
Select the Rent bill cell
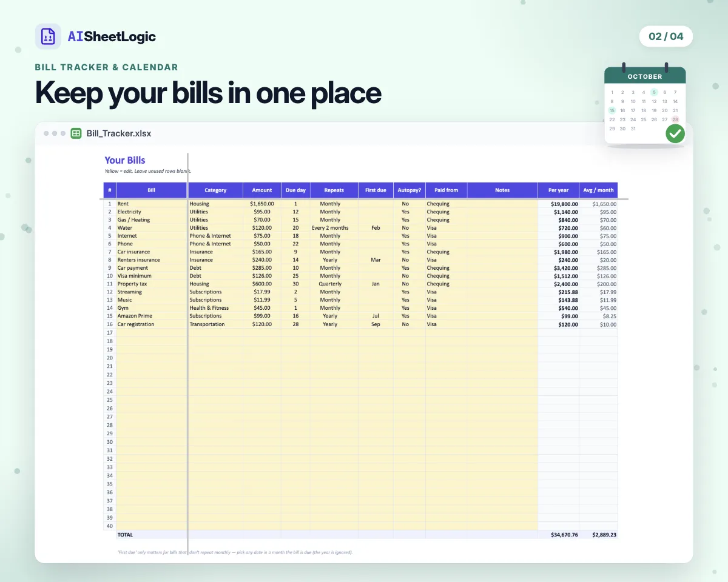pos(151,204)
